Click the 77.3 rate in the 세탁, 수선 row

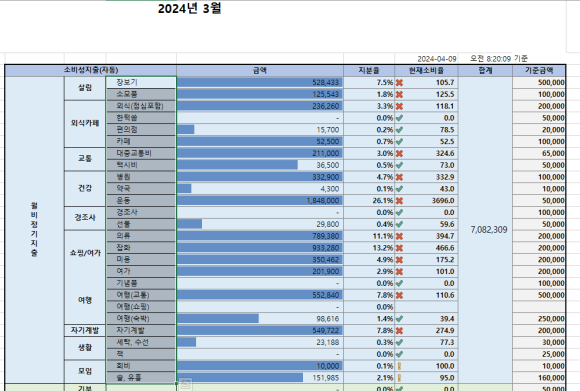426,343
